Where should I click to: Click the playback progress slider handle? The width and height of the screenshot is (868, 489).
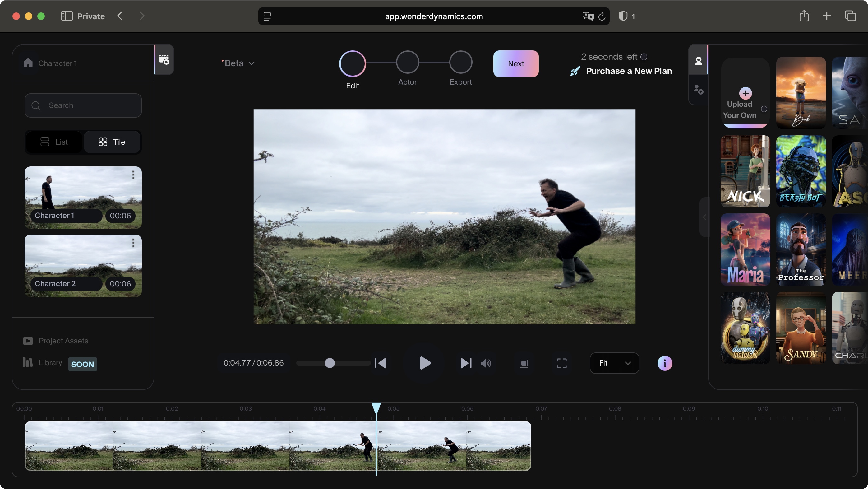[x=330, y=363]
